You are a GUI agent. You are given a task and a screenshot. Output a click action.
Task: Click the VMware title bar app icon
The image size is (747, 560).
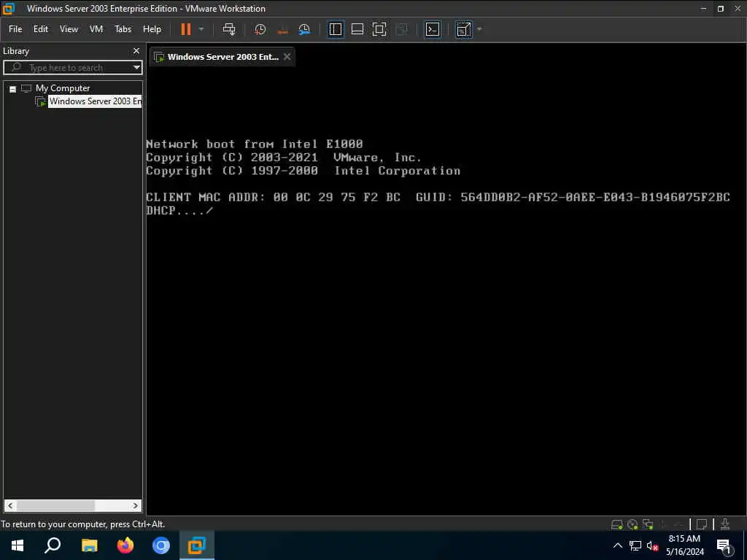click(x=9, y=8)
